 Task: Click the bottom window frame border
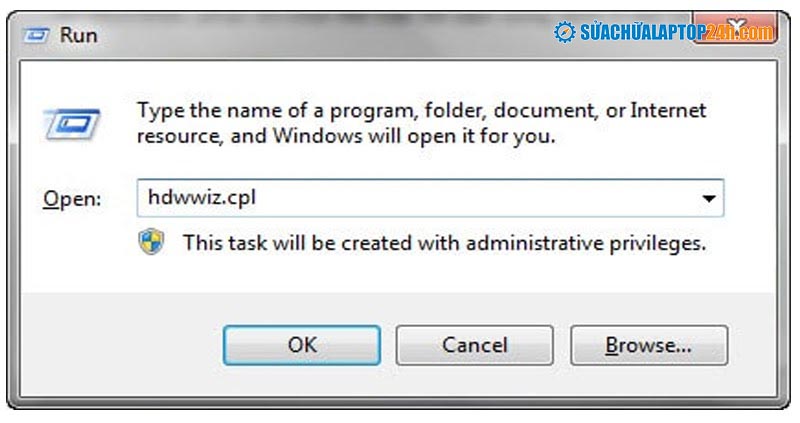pyautogui.click(x=398, y=403)
